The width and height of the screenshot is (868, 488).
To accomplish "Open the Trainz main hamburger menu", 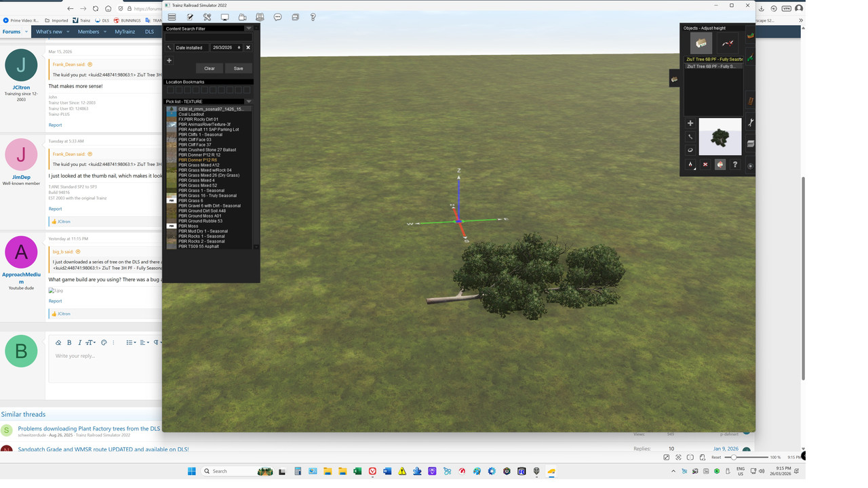I will click(172, 17).
